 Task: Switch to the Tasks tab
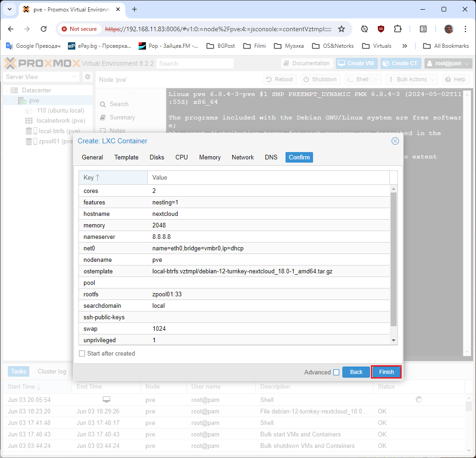18,372
